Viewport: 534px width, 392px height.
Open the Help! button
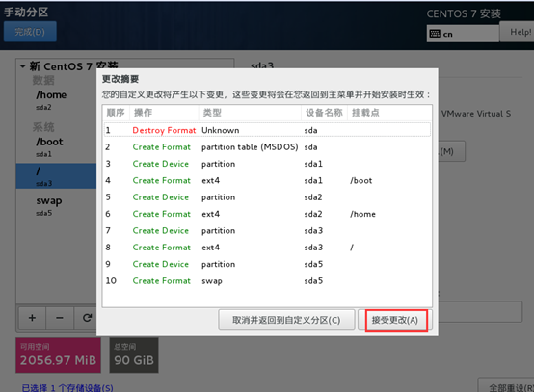click(x=518, y=32)
